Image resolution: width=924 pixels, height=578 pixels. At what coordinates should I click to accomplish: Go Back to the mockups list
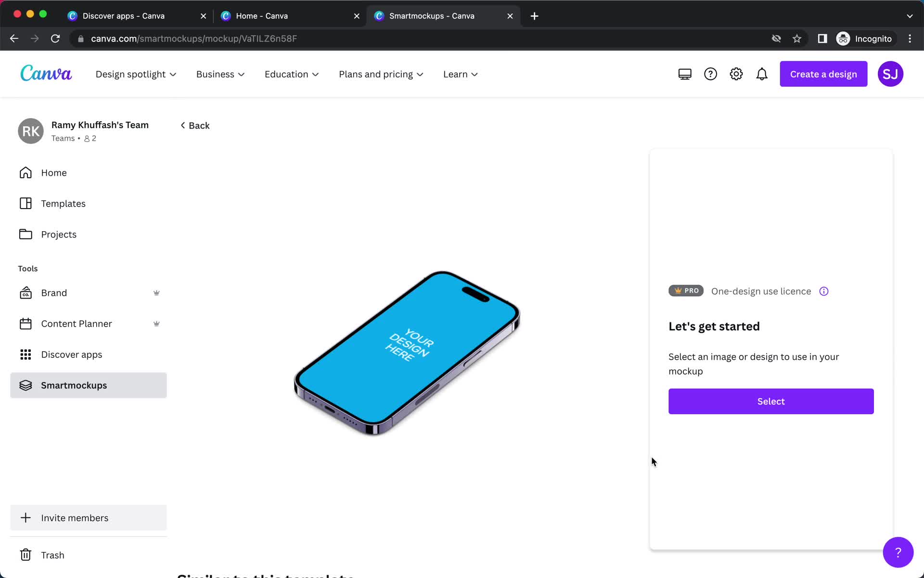point(195,125)
